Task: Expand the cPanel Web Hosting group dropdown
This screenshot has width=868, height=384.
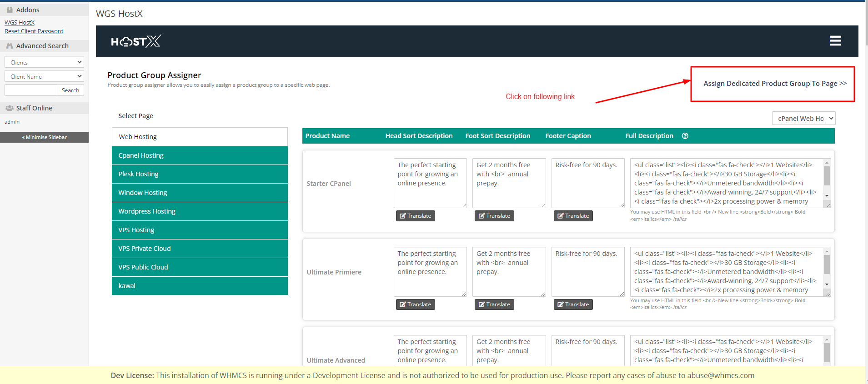Action: tap(803, 119)
